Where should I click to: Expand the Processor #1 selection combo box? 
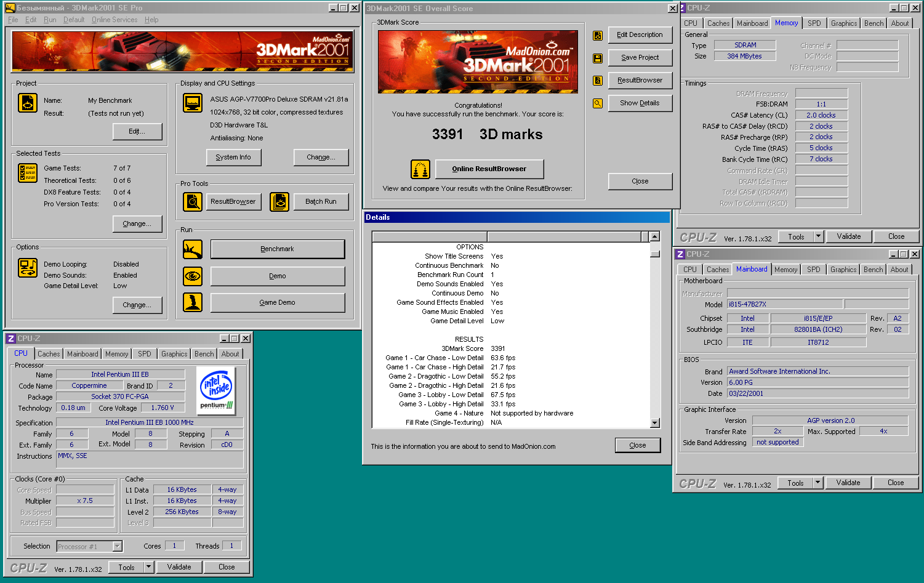[x=117, y=547]
